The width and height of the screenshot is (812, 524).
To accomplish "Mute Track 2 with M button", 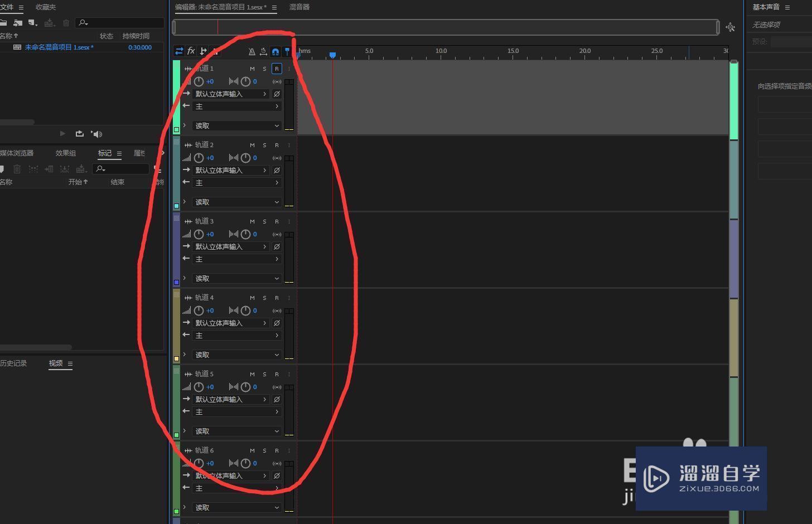I will [252, 145].
